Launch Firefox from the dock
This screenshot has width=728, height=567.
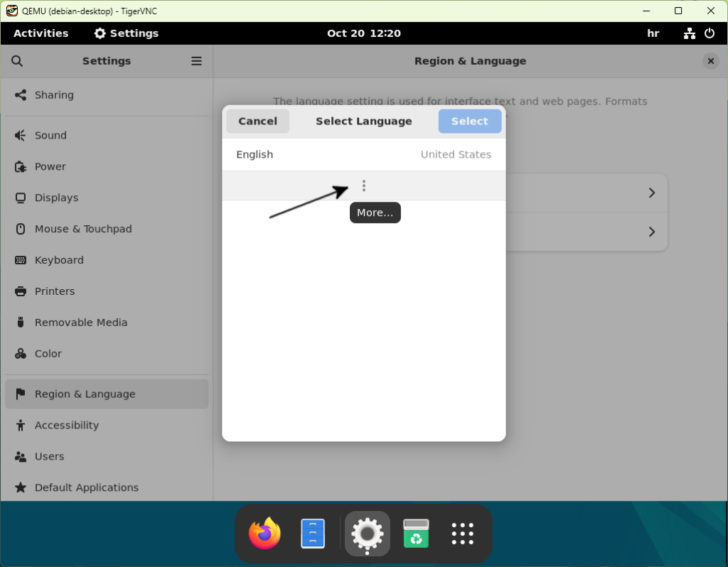coord(264,534)
